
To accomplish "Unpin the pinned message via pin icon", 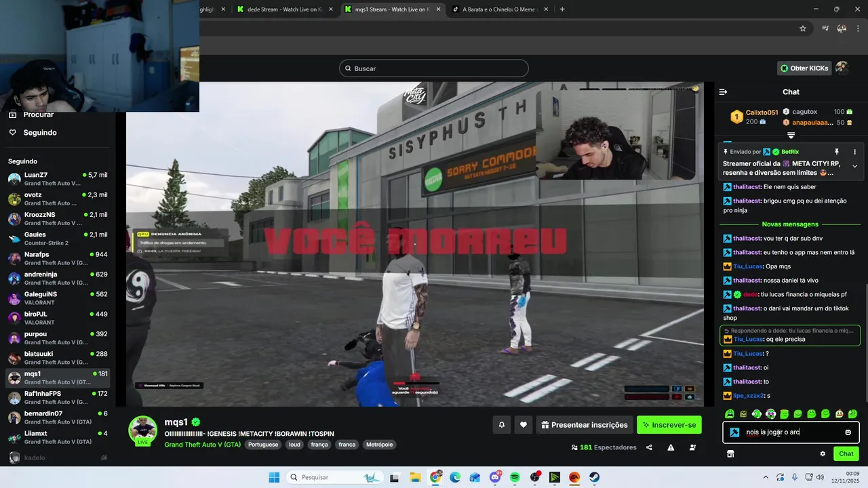I will click(x=836, y=152).
